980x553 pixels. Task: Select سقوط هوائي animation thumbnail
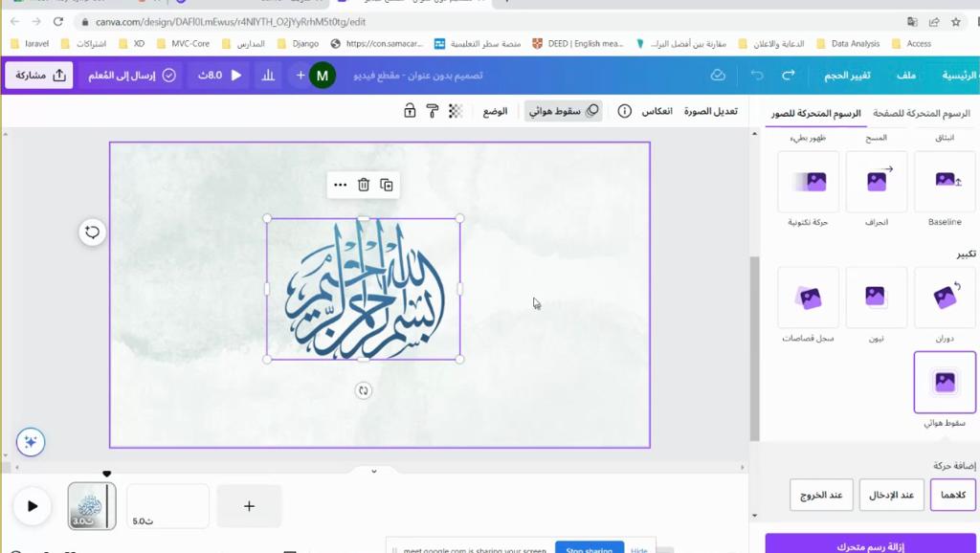point(945,382)
